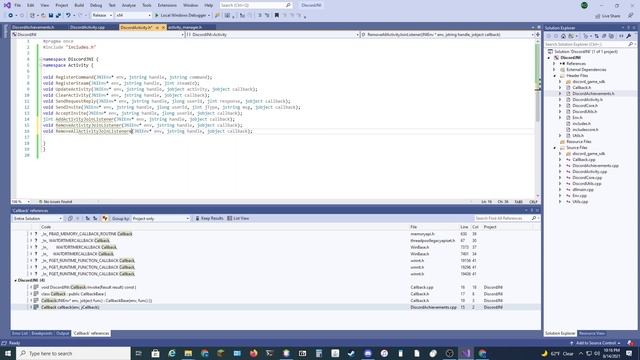Click Add to Source Control
640x360 pixels.
click(596, 343)
